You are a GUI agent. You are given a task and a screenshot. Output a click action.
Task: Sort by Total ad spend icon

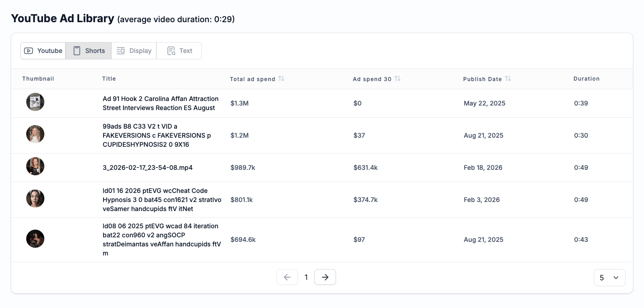click(281, 78)
